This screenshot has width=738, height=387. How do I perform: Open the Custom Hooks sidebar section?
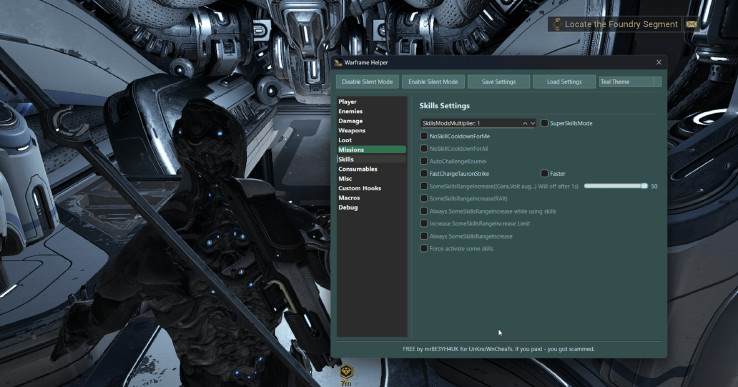click(371, 188)
